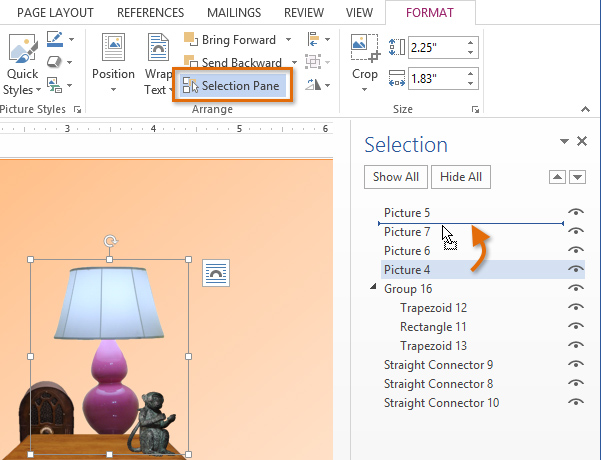The height and width of the screenshot is (460, 601).
Task: Click the Hide All button
Action: (x=461, y=177)
